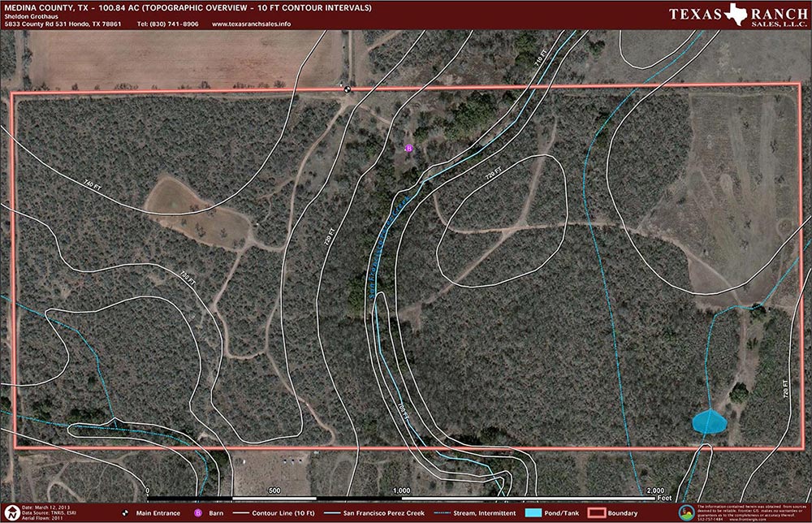
Task: Click the magenta Barn marker on the map
Action: (408, 149)
